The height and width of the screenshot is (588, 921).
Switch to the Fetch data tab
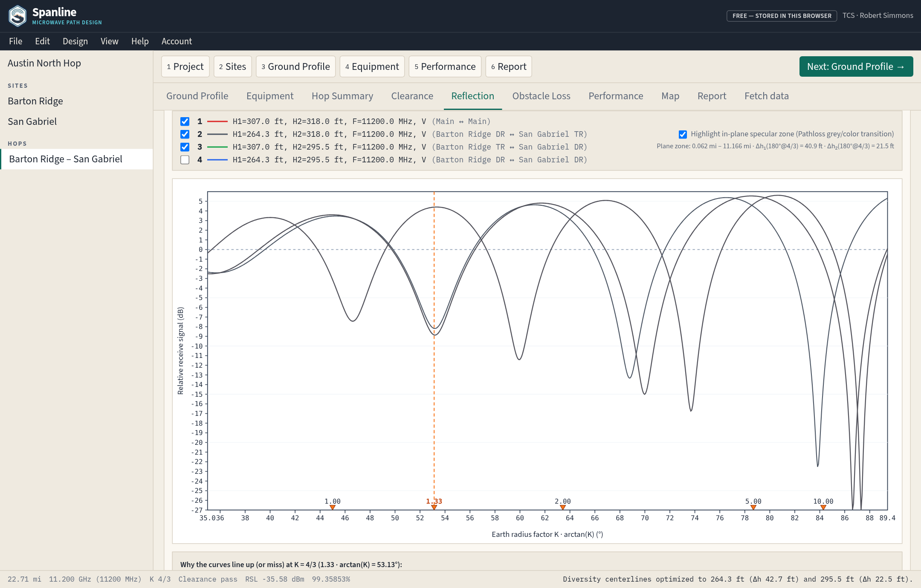pos(767,96)
